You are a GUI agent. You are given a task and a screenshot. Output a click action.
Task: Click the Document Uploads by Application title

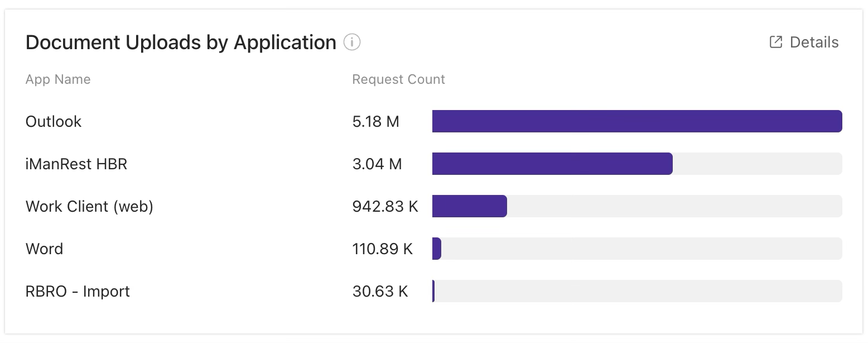coord(181,42)
